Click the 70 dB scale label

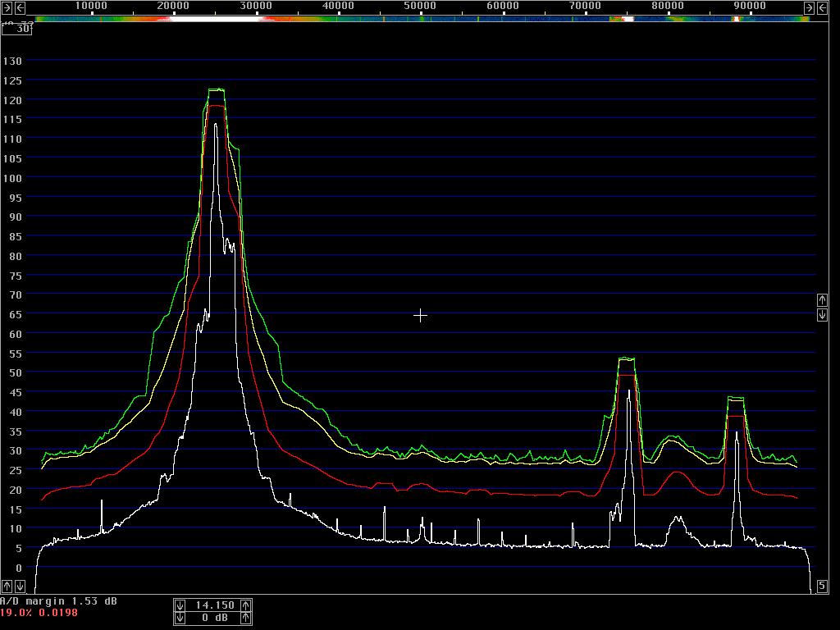point(16,294)
